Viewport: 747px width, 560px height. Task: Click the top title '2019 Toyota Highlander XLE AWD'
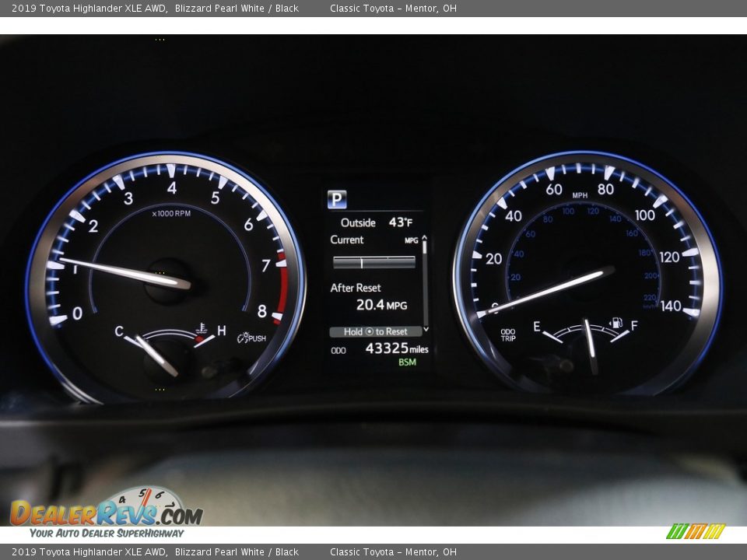(89, 9)
